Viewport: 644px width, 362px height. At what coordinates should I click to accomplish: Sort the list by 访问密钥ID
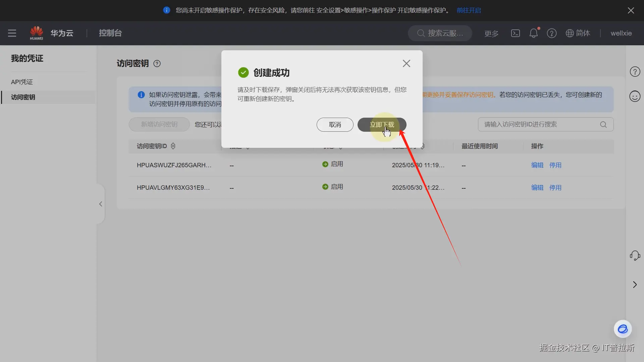pyautogui.click(x=173, y=146)
